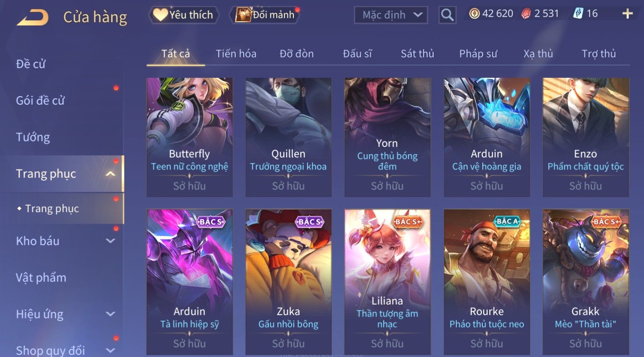Tap the blue voucher ticket icon
Viewport: 644px width, 357px height.
(578, 14)
